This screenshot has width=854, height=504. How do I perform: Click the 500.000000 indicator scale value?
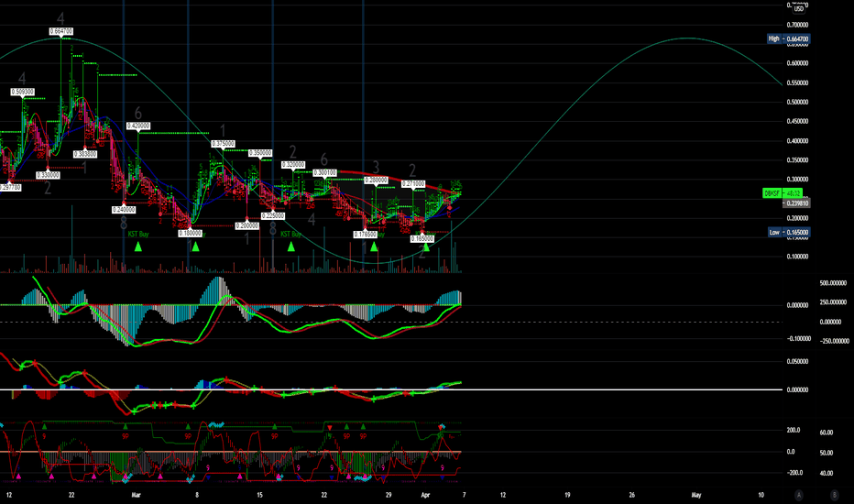(x=833, y=283)
